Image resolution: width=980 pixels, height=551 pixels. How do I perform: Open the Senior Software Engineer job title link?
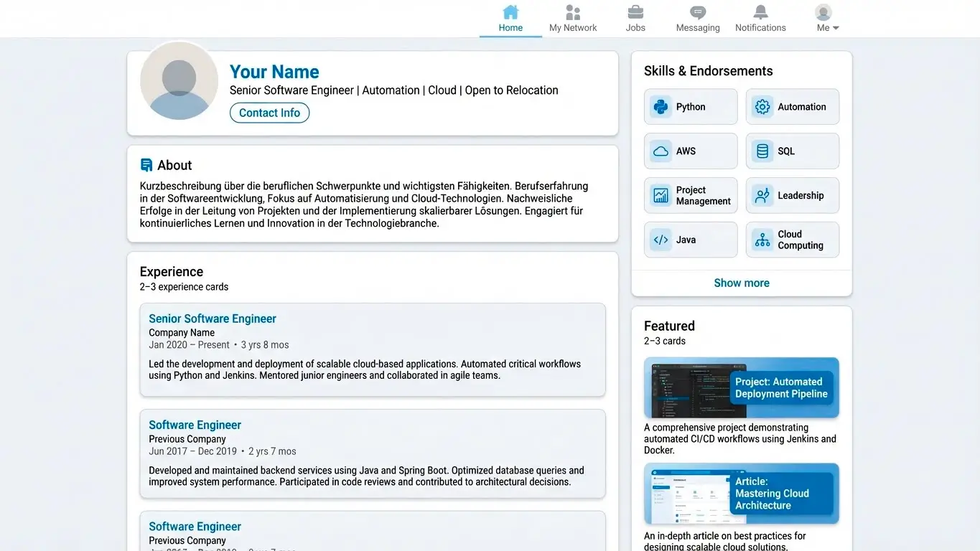[x=212, y=318]
